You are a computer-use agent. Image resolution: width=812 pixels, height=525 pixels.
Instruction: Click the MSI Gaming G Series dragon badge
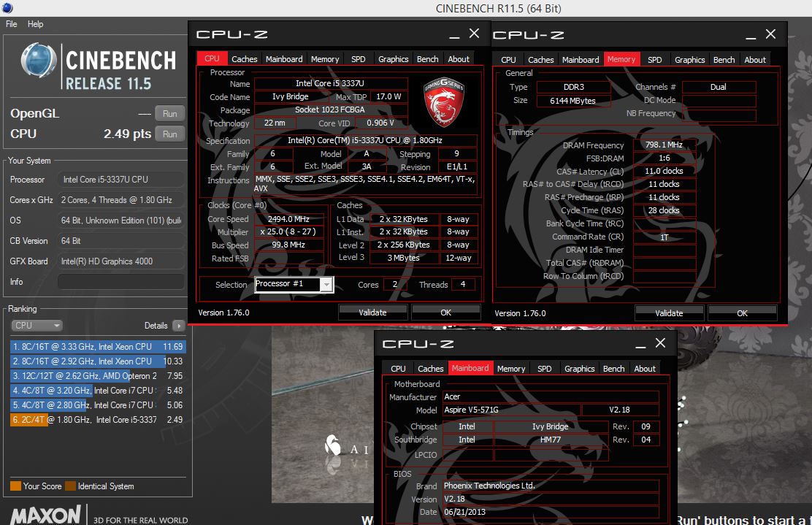(444, 102)
